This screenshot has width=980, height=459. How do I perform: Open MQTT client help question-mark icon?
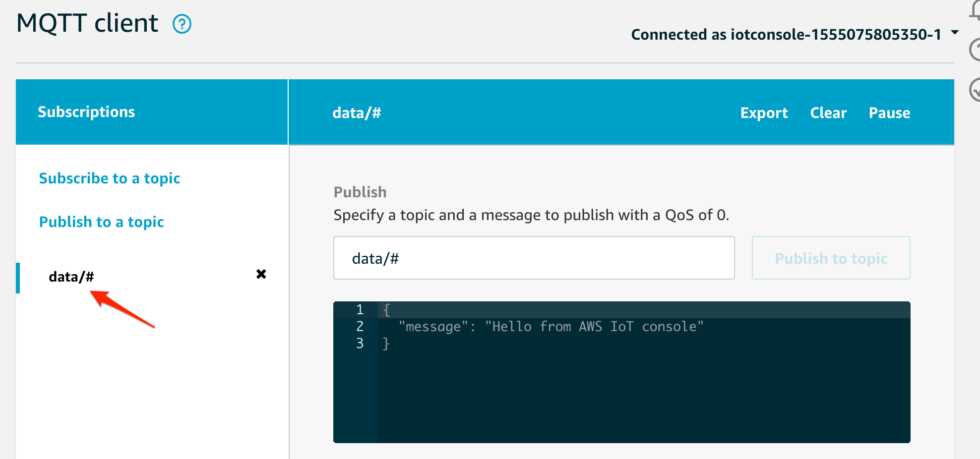pyautogui.click(x=182, y=24)
